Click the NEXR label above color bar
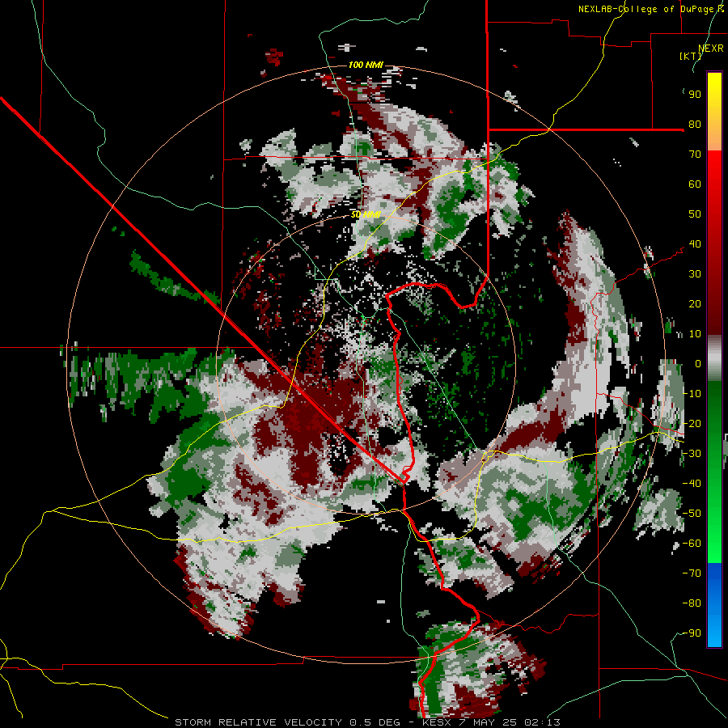This screenshot has width=728, height=728. tap(711, 49)
